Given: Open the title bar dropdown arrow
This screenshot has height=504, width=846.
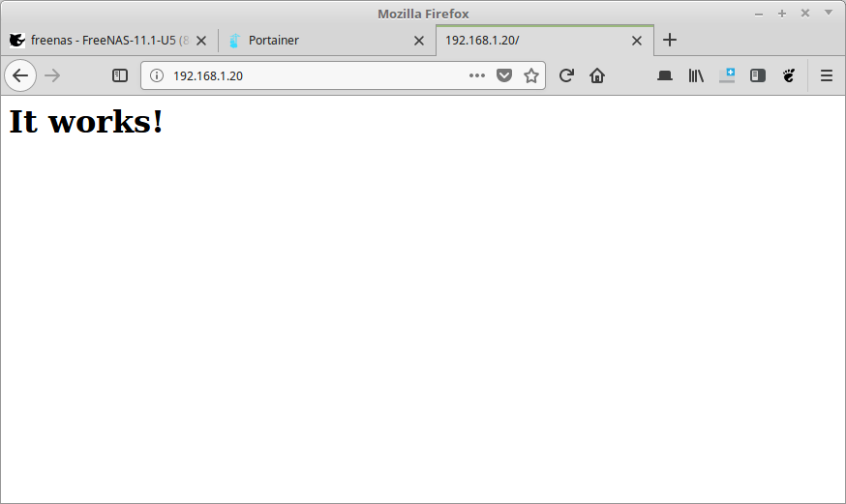Looking at the screenshot, I should [x=829, y=13].
